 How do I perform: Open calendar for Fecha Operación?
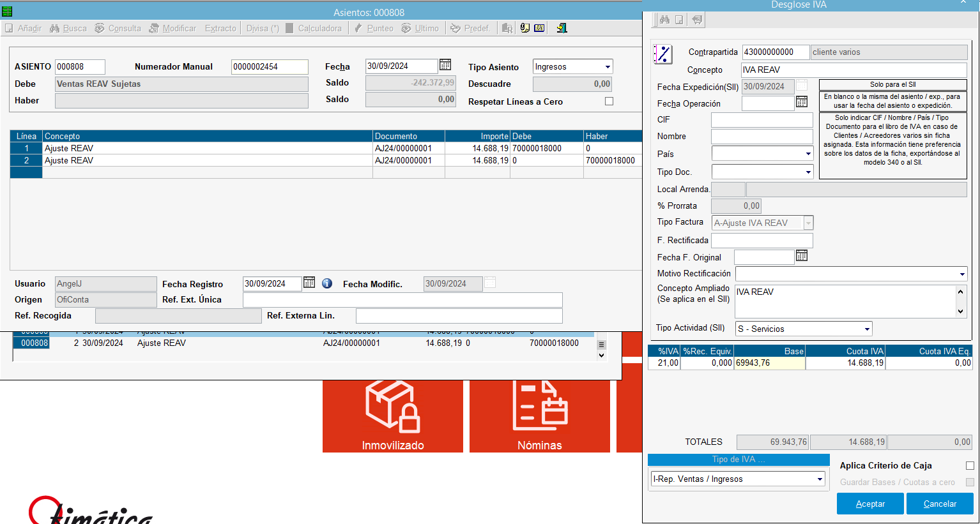click(802, 102)
